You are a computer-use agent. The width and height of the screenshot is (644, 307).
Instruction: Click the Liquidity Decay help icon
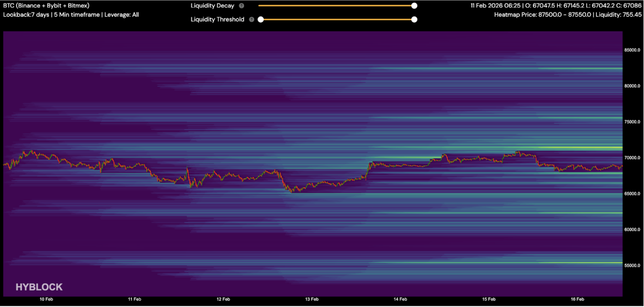coord(241,6)
